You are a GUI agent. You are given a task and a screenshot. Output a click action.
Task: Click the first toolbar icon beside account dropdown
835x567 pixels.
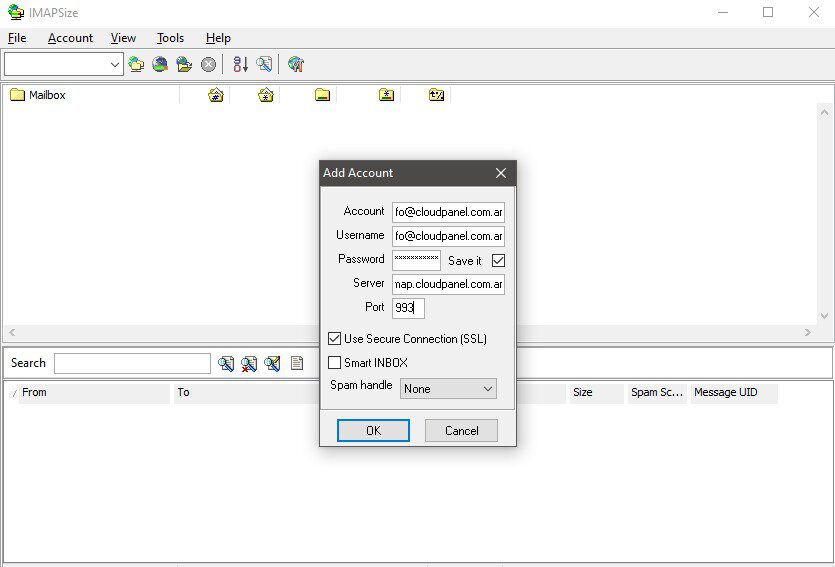tap(137, 65)
